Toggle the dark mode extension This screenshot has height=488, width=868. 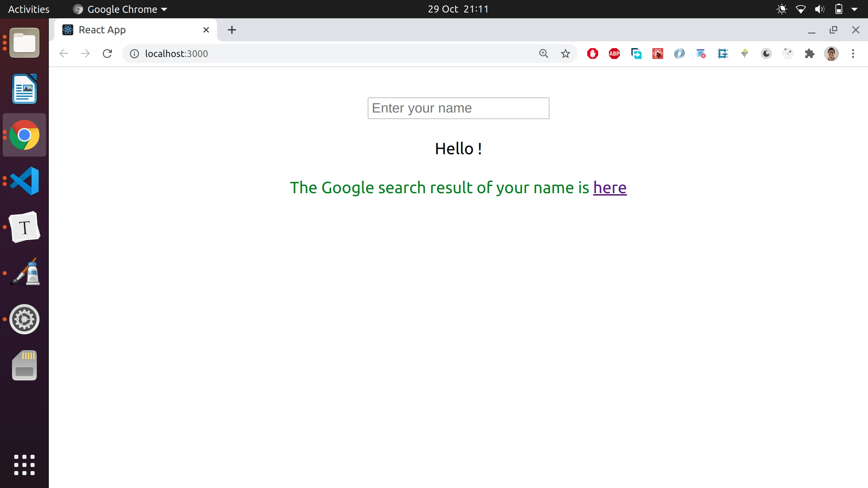point(766,54)
